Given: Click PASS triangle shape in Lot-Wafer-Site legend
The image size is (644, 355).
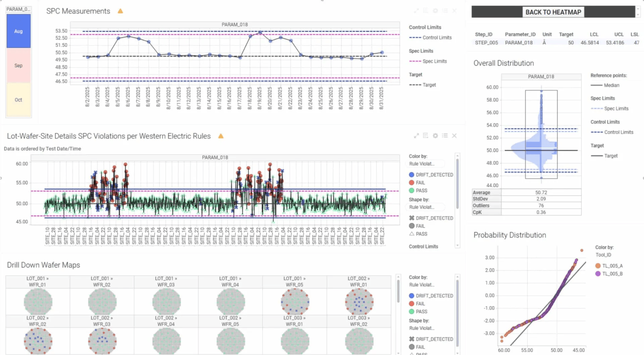Looking at the screenshot, I should tap(412, 234).
